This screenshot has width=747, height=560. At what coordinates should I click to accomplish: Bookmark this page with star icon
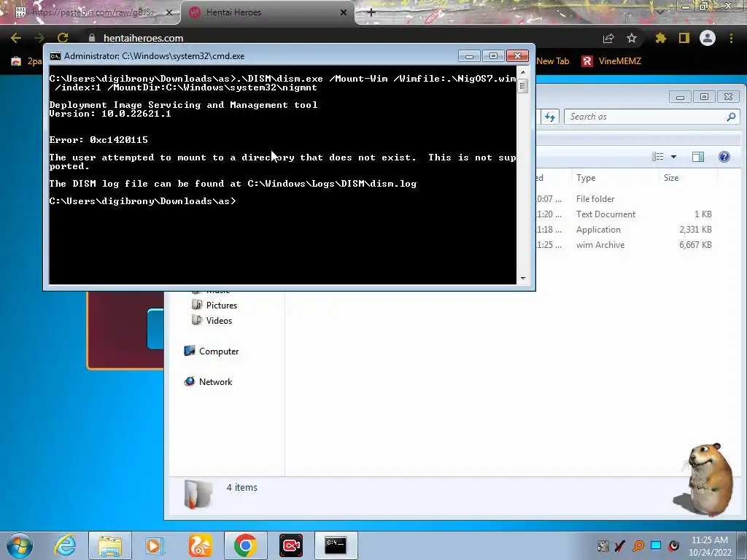coord(632,38)
